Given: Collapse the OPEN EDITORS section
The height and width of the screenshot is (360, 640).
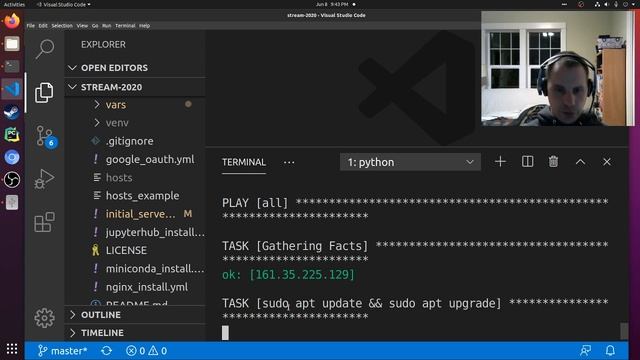Looking at the screenshot, I should click(x=135, y=68).
